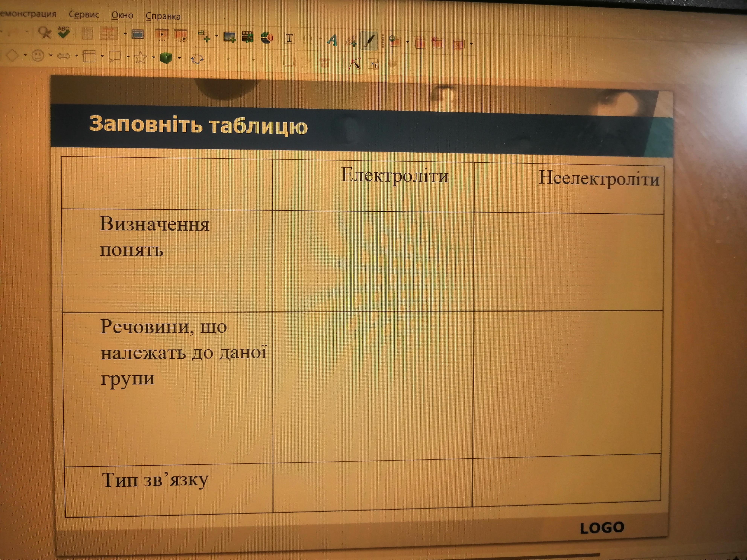This screenshot has width=747, height=560.
Task: Expand the symbol shapes smiley dropdown
Action: [51, 55]
